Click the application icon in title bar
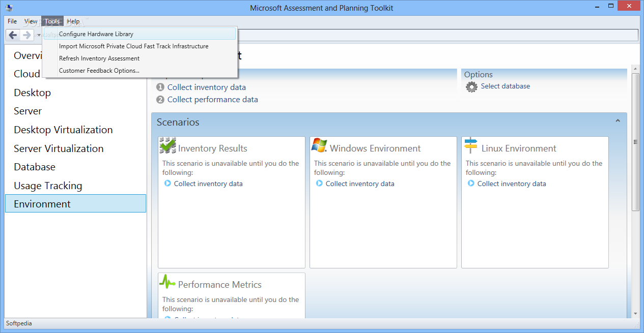The height and width of the screenshot is (333, 644). coord(9,8)
